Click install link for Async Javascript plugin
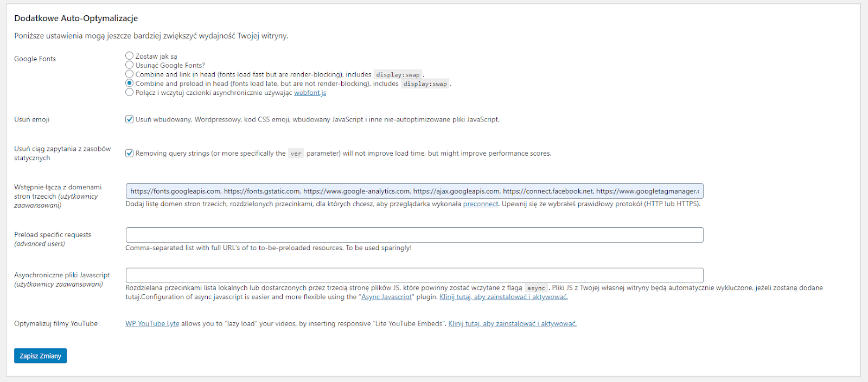Viewport: 868px width, 382px height. coord(503,297)
